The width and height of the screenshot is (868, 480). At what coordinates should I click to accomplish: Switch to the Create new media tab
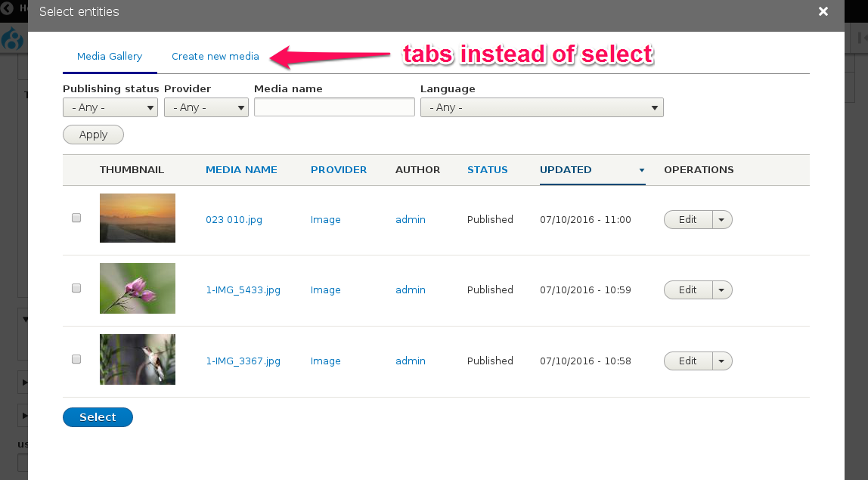click(215, 57)
